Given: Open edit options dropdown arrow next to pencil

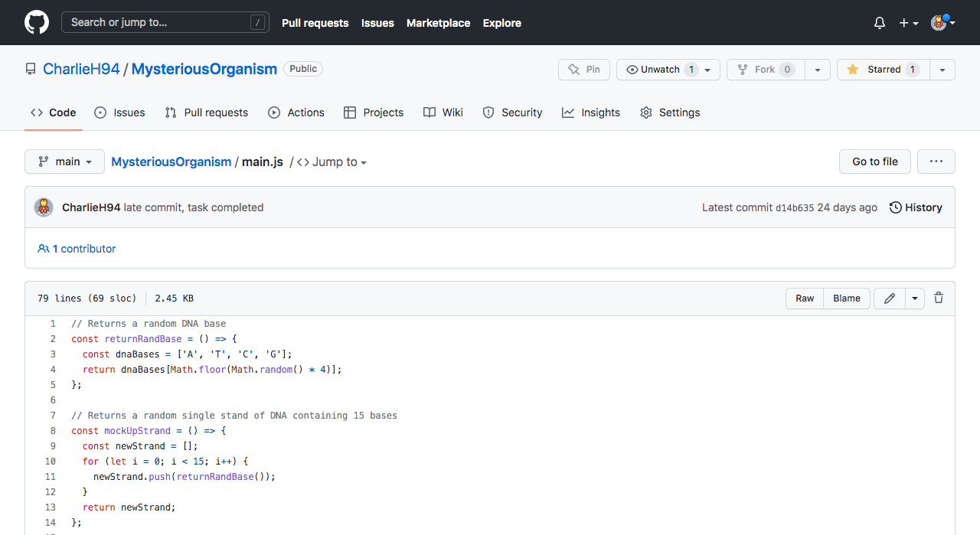Looking at the screenshot, I should tap(915, 298).
